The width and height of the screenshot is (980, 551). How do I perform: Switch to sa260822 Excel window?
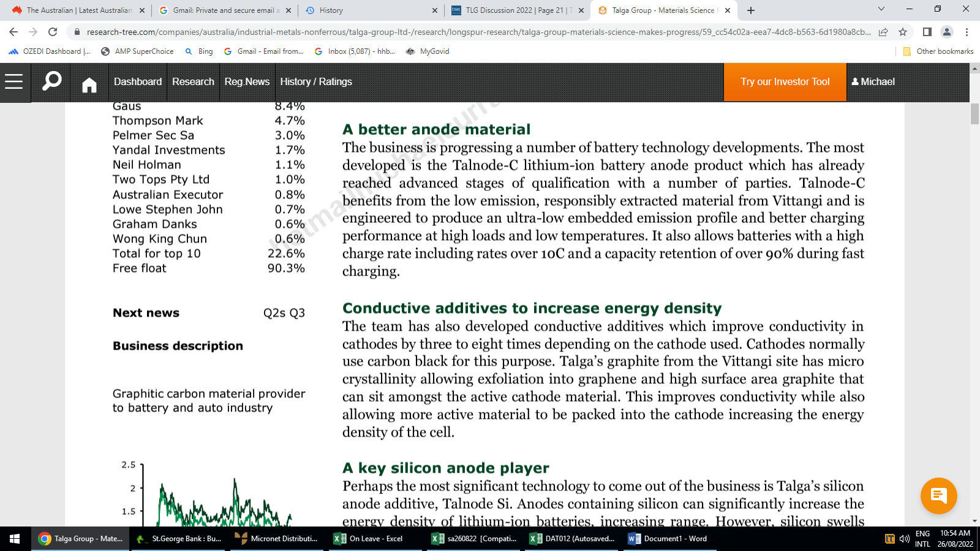474,539
